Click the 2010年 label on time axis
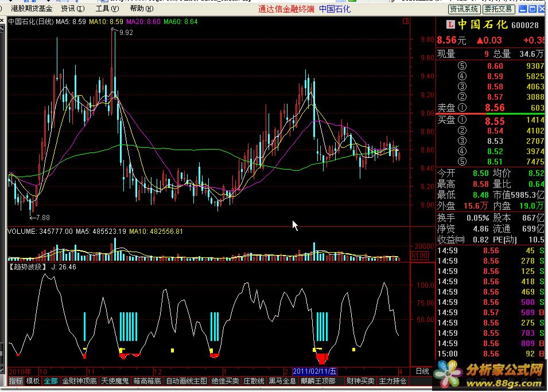 pyautogui.click(x=20, y=371)
